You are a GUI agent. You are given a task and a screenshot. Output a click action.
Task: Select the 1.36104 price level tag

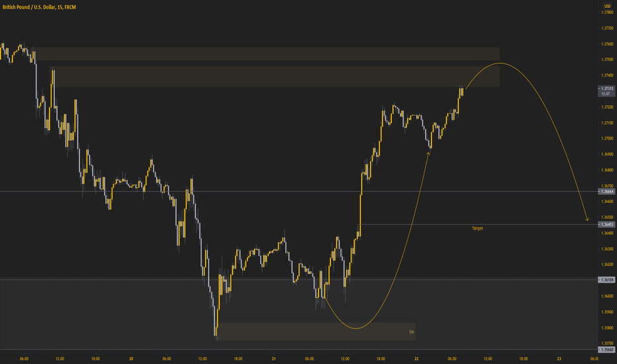(x=607, y=280)
